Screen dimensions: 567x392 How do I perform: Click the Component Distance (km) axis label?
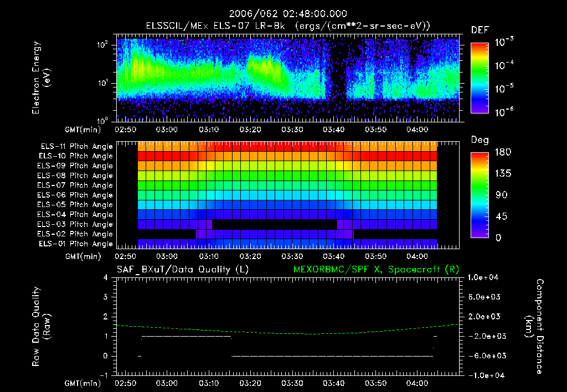[534, 327]
